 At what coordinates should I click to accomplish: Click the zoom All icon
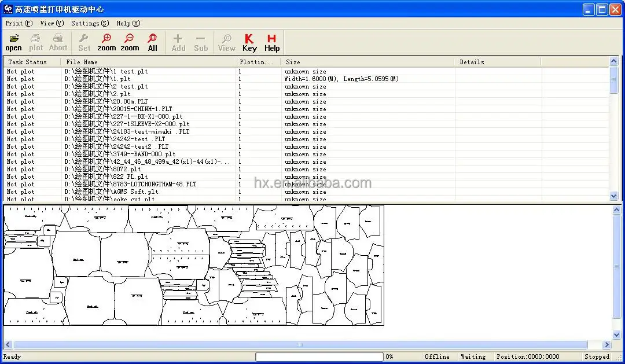click(x=152, y=42)
